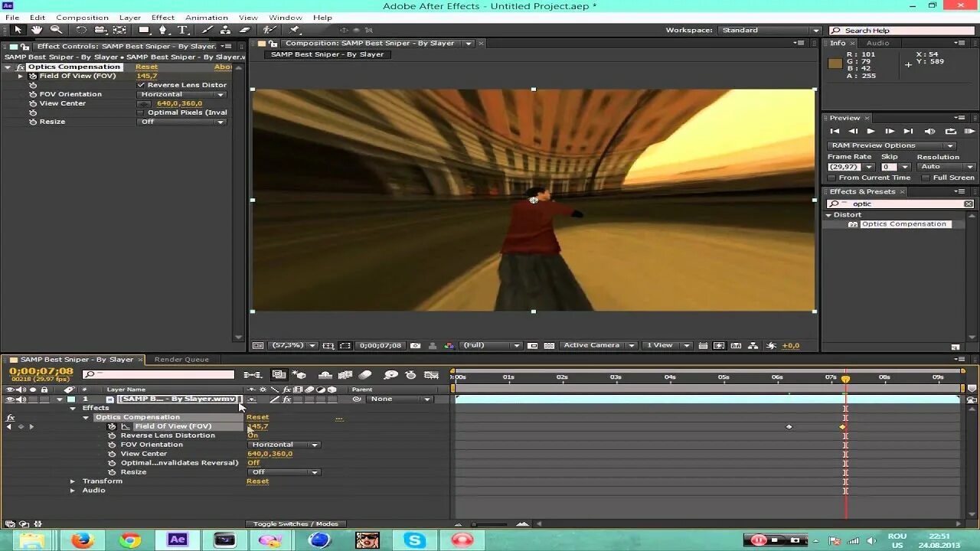Open the Parent None dropdown
The height and width of the screenshot is (551, 980).
400,399
